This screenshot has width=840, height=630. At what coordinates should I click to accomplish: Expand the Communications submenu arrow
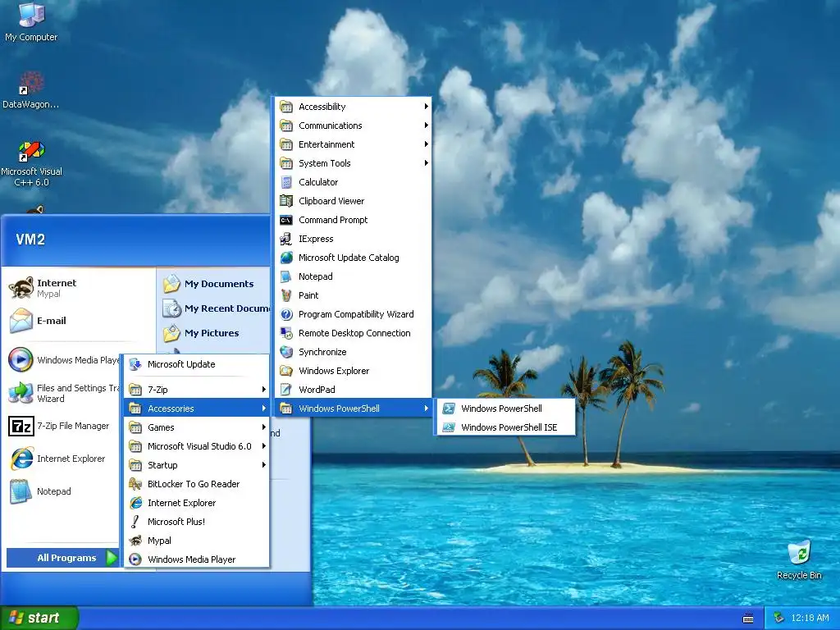[426, 126]
